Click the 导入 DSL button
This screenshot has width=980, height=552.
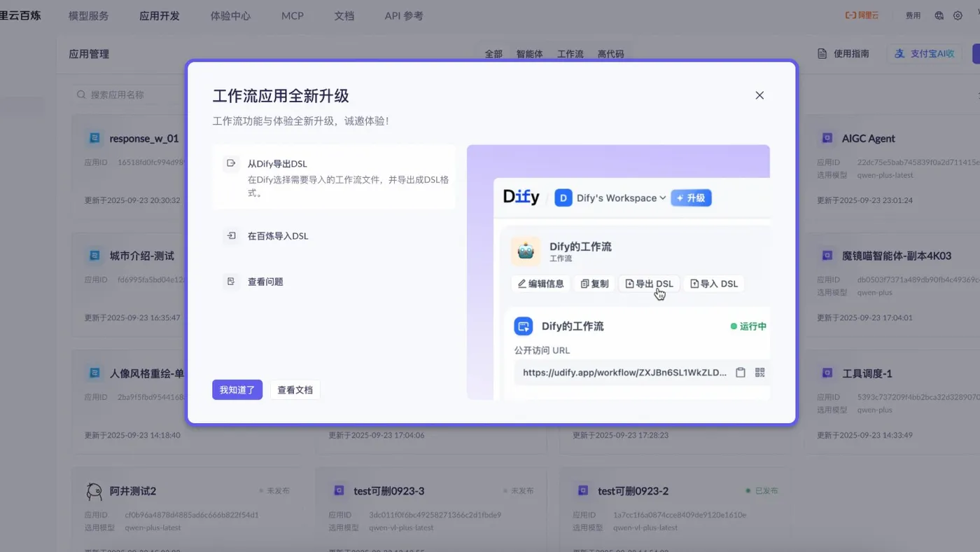[x=714, y=284]
